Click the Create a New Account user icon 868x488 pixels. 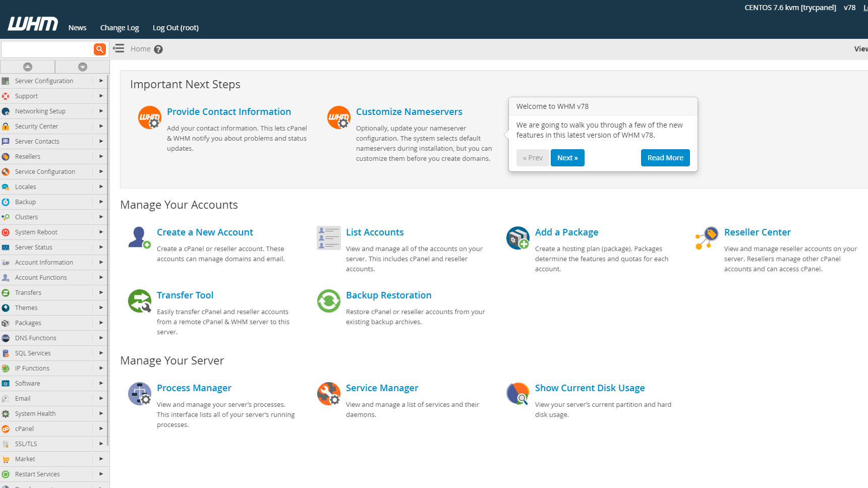click(139, 237)
